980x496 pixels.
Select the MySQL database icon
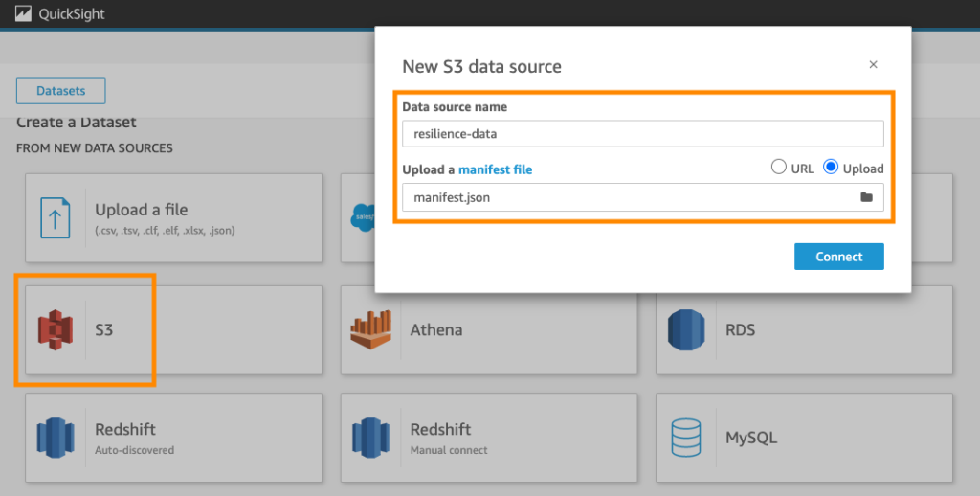pyautogui.click(x=685, y=438)
